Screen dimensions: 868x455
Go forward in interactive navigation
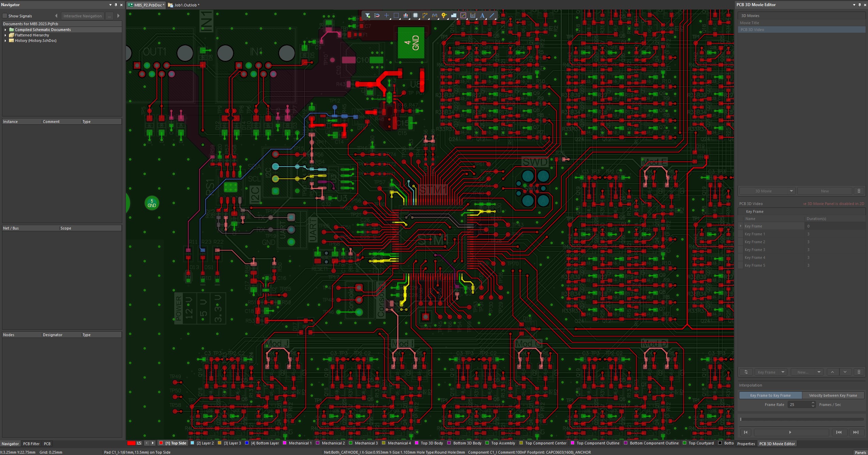click(118, 16)
